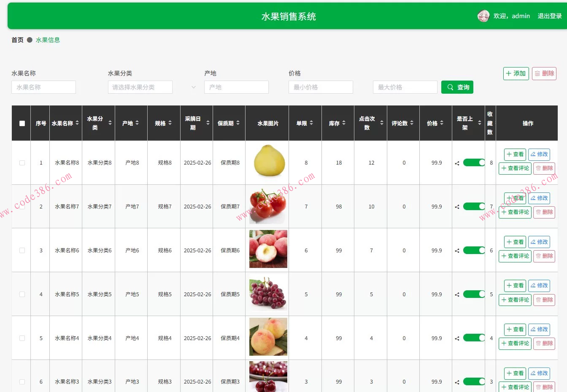Image resolution: width=567 pixels, height=392 pixels.
Task: Click the share icon next to 水果名称8's toggle
Action: pos(456,163)
